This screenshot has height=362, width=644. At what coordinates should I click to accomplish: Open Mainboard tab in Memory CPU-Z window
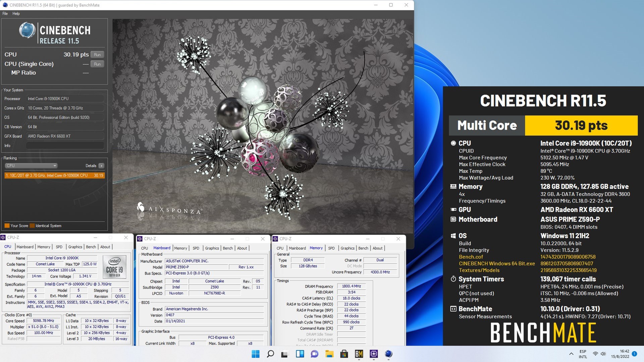point(298,248)
